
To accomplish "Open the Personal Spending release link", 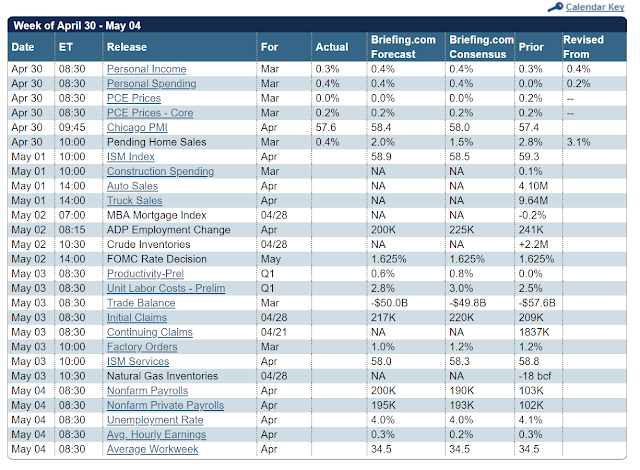I will (x=151, y=84).
